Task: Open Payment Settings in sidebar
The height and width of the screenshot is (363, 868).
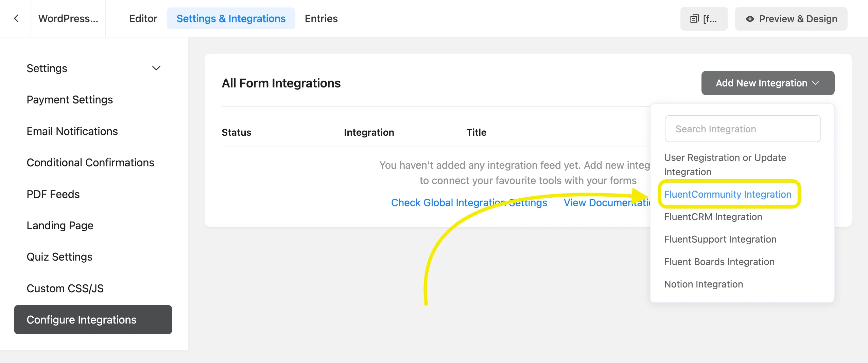Action: (70, 100)
